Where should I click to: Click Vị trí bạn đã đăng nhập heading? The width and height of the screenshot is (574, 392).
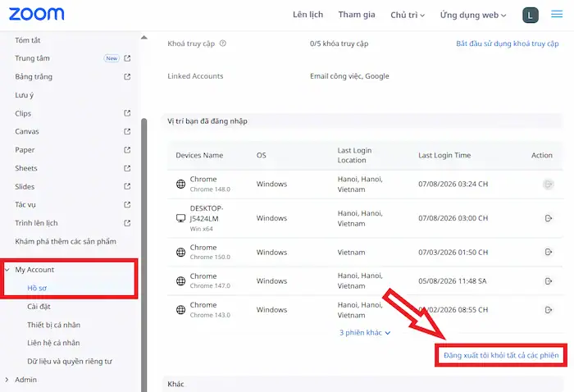tap(207, 121)
